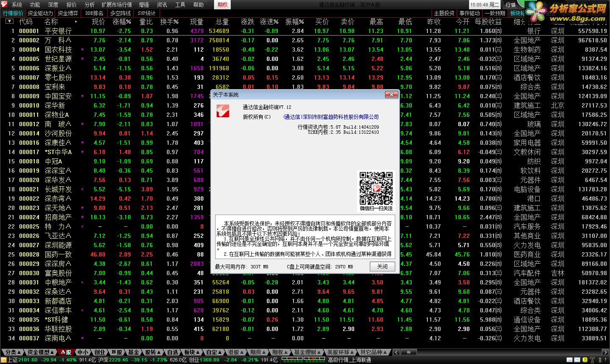This screenshot has width=610, height=364.
Task: Click the small yellow icon left of 上证
Action: click(4, 360)
